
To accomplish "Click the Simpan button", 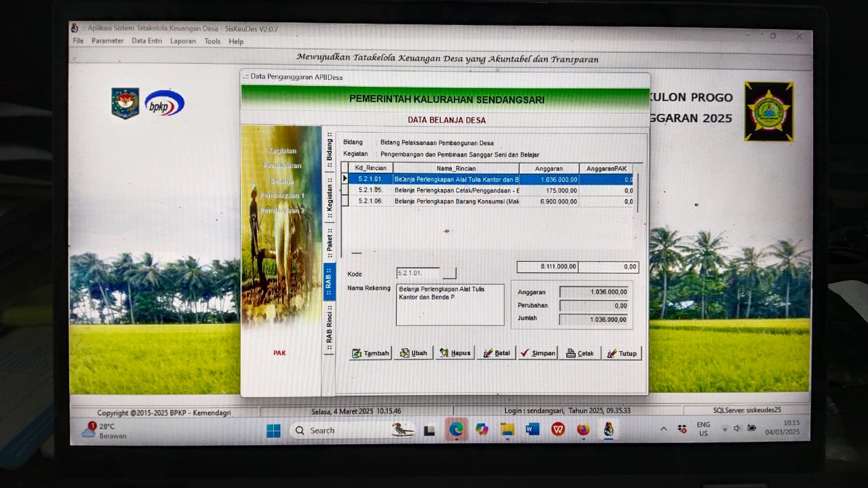I will (x=537, y=353).
